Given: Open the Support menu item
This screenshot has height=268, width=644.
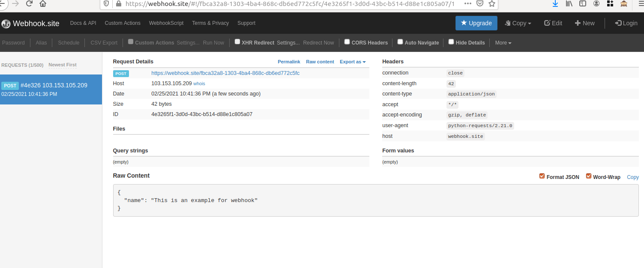Looking at the screenshot, I should [x=246, y=23].
